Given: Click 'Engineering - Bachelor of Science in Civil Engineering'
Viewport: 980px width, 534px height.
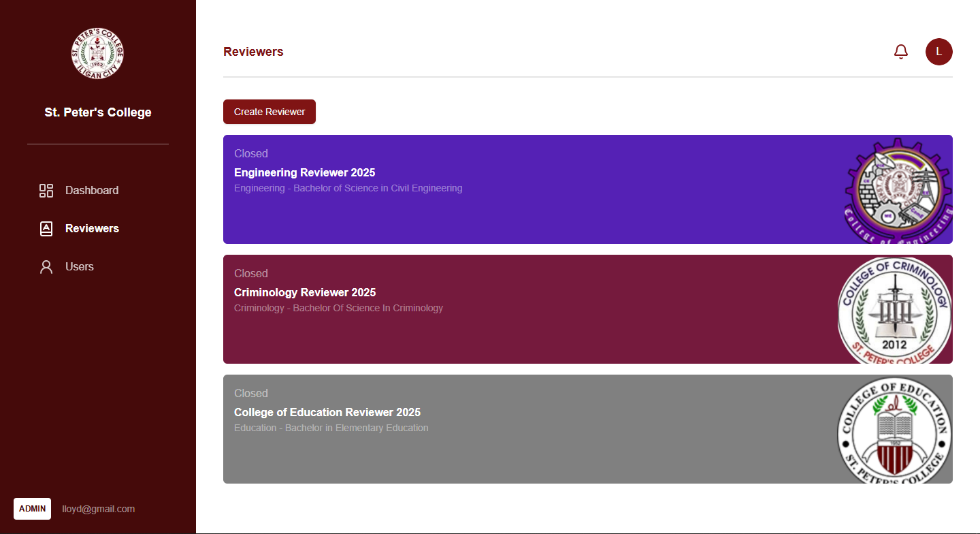Looking at the screenshot, I should pos(348,188).
